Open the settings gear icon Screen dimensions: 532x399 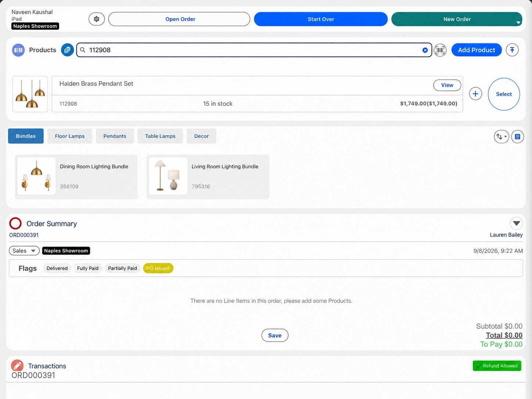click(97, 19)
